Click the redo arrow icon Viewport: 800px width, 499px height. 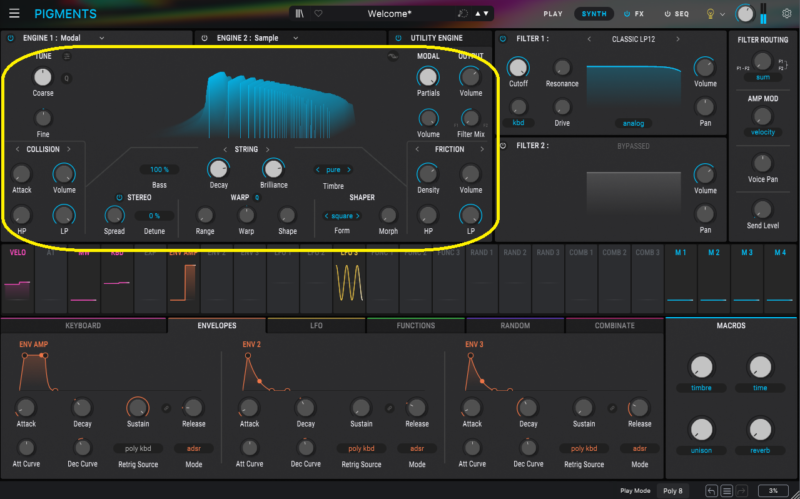point(742,491)
